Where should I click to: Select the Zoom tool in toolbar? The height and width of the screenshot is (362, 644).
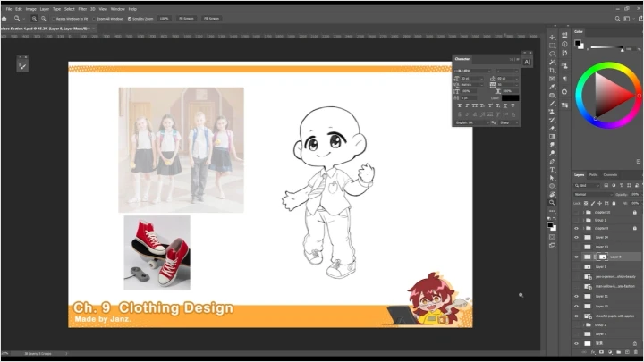[x=552, y=203]
